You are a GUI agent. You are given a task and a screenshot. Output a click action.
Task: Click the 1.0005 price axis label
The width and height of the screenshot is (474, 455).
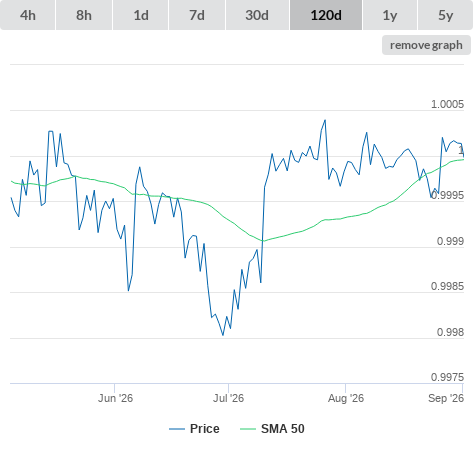click(x=447, y=104)
